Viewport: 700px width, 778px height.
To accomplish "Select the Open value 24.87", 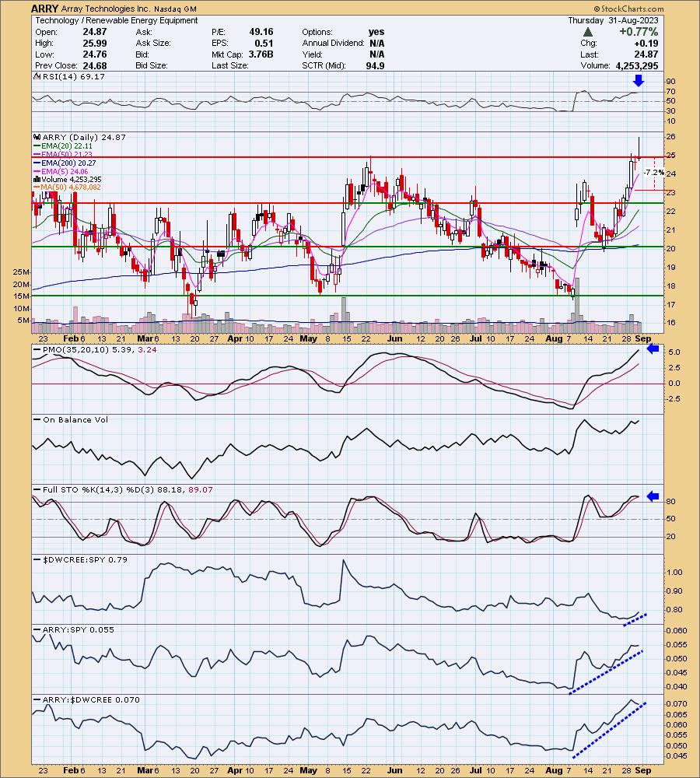I will pyautogui.click(x=95, y=32).
